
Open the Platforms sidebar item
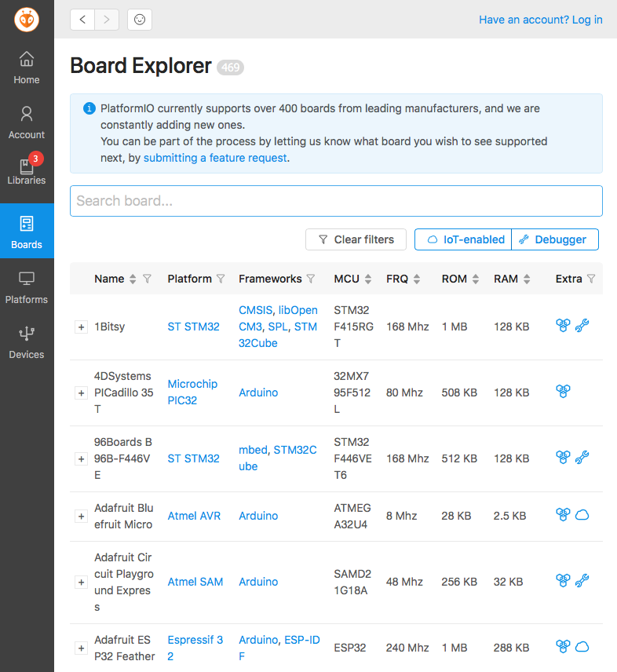click(x=27, y=287)
